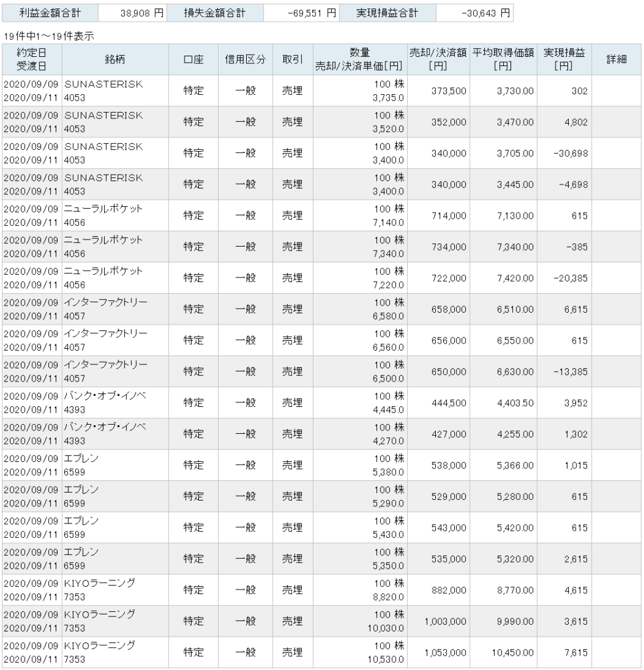This screenshot has width=644, height=670.
Task: Click the 352,000 sale amount cell
Action: [438, 122]
